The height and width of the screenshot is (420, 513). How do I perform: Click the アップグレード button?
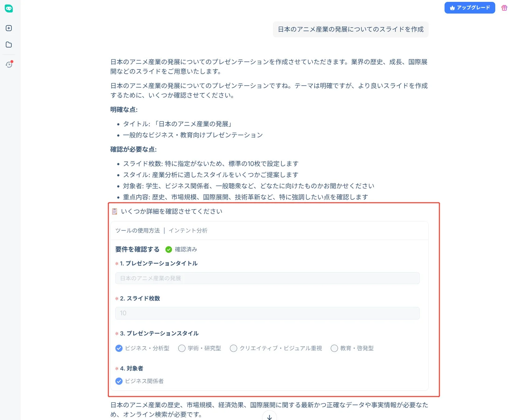point(469,7)
